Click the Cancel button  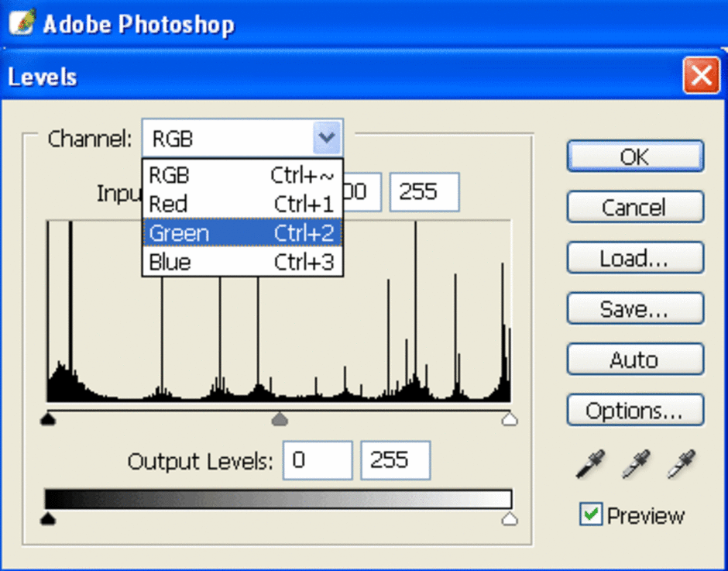coord(635,207)
